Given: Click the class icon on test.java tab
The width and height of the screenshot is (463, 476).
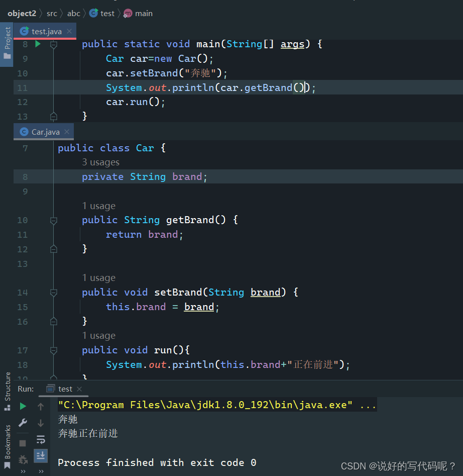Looking at the screenshot, I should [24, 31].
